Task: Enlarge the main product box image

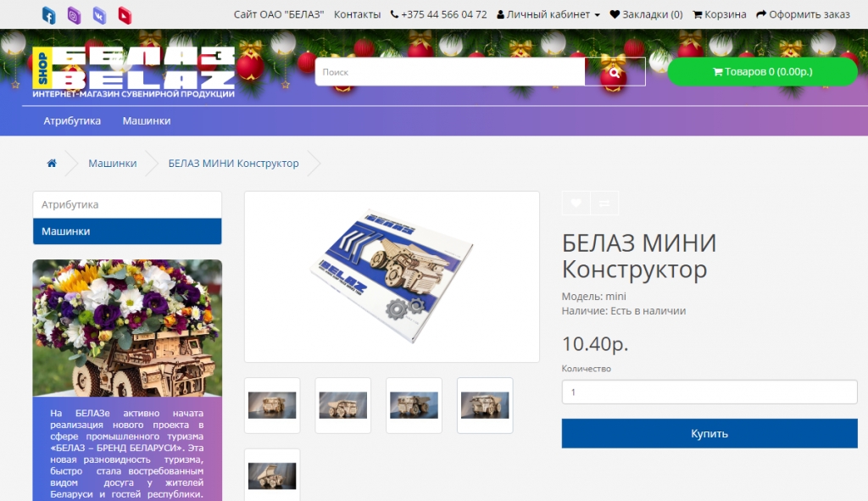Action: click(x=392, y=277)
